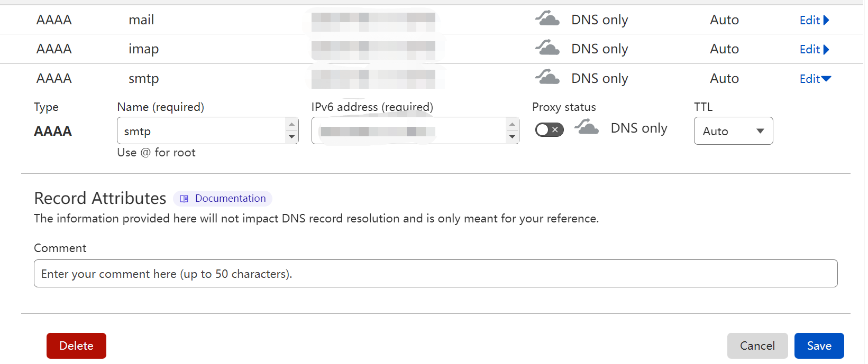Click the down arrow in the IPv6 address field
Screen dimensions: 868x364
512,137
